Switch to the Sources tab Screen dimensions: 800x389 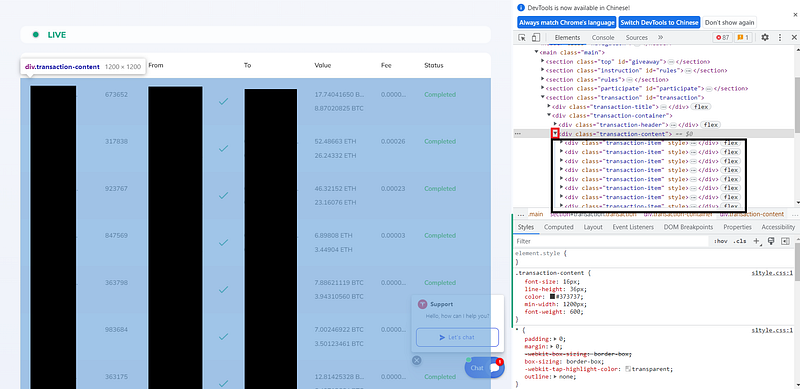pyautogui.click(x=637, y=37)
